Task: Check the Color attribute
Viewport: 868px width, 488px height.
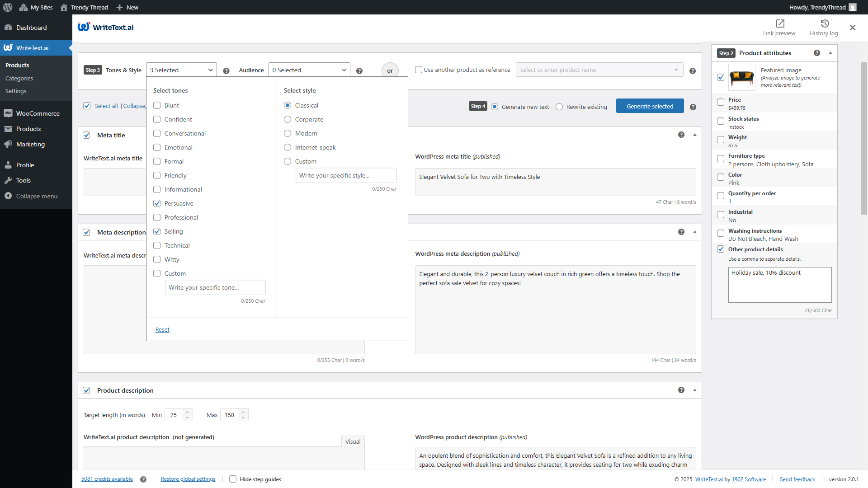Action: pyautogui.click(x=721, y=177)
